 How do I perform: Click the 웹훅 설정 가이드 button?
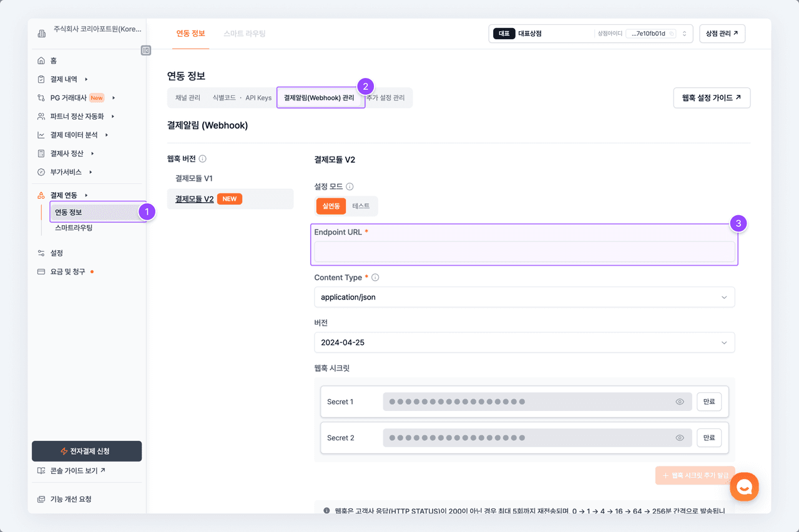click(x=712, y=98)
